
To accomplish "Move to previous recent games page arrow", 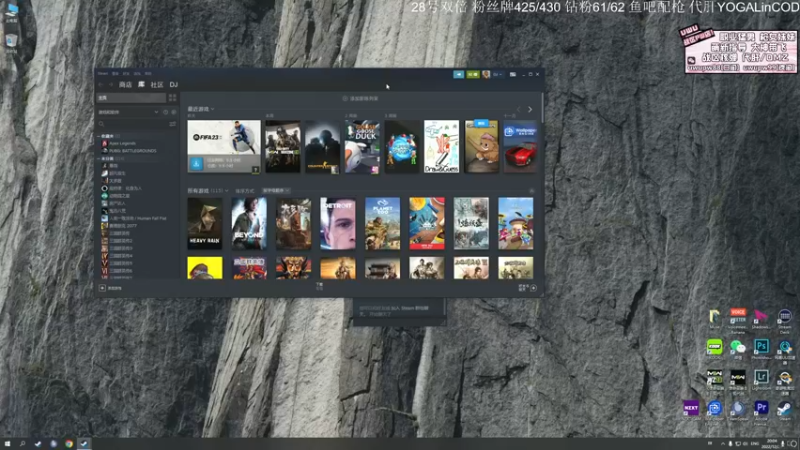I will (519, 110).
